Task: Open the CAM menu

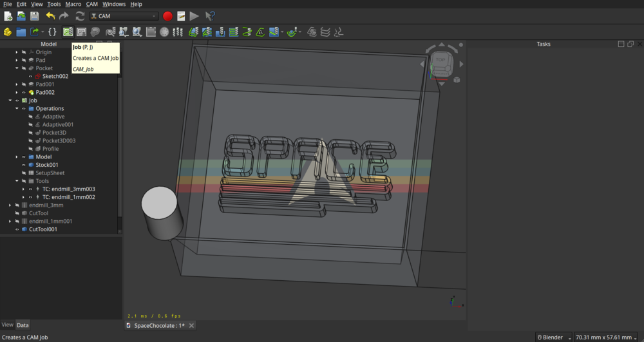Action: (x=91, y=4)
